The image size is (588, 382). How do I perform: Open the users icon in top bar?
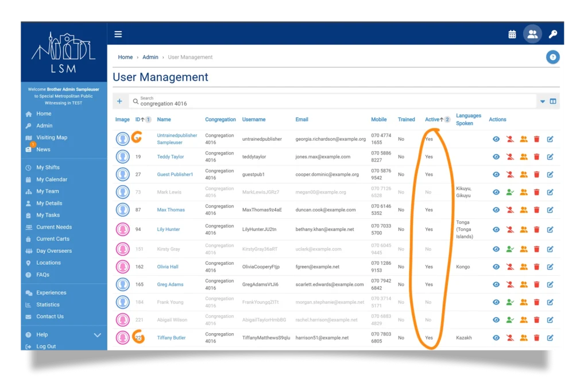(x=532, y=34)
